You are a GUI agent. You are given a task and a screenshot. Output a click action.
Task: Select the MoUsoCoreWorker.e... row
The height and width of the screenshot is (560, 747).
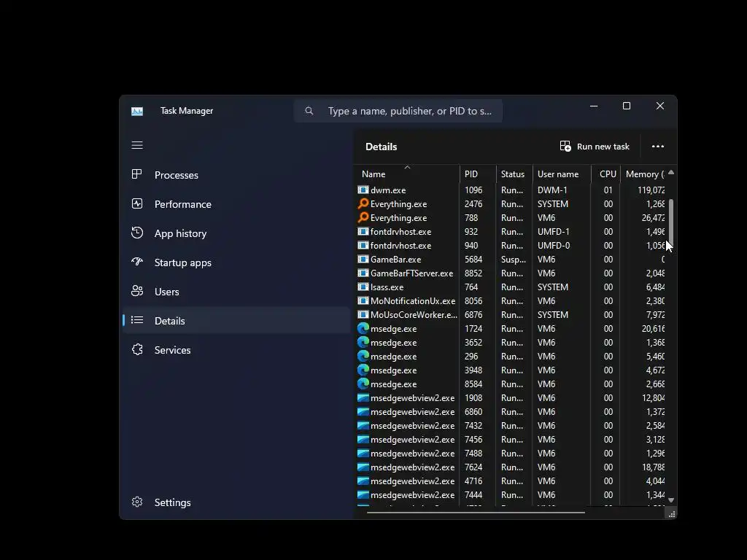[511, 315]
